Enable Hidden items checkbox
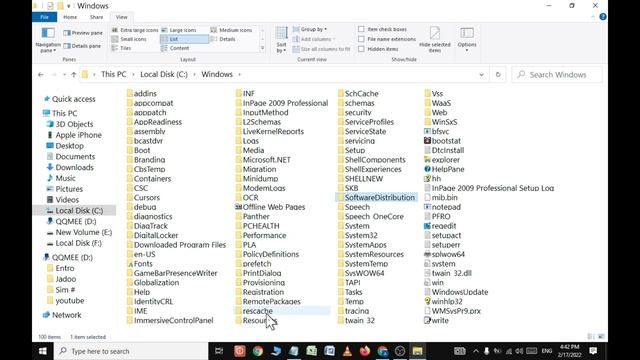 click(361, 49)
